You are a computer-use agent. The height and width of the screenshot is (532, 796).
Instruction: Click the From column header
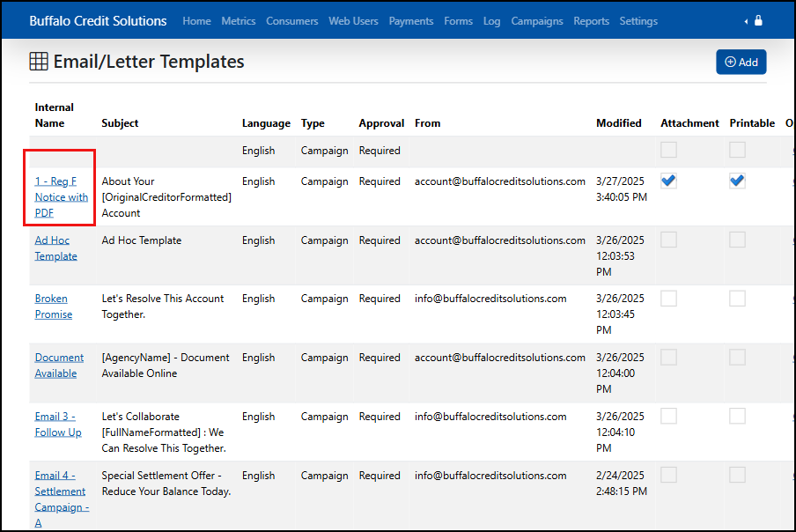tap(427, 123)
